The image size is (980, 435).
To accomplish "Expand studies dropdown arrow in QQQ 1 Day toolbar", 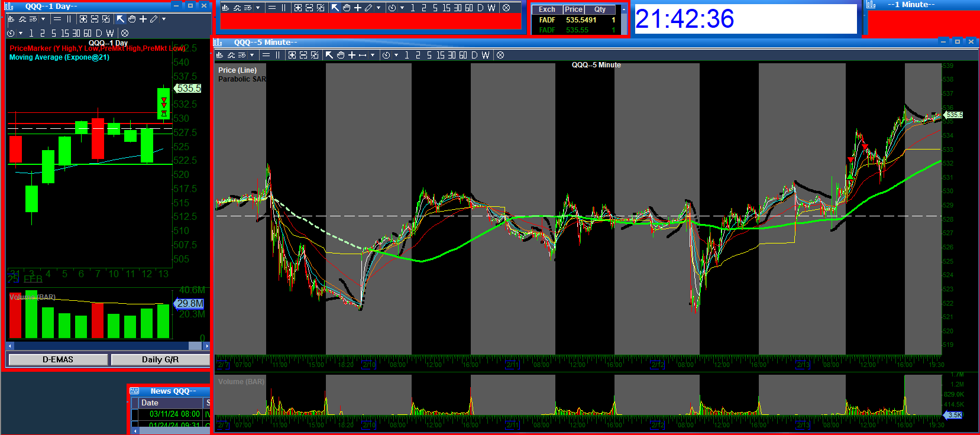I will click(x=43, y=19).
